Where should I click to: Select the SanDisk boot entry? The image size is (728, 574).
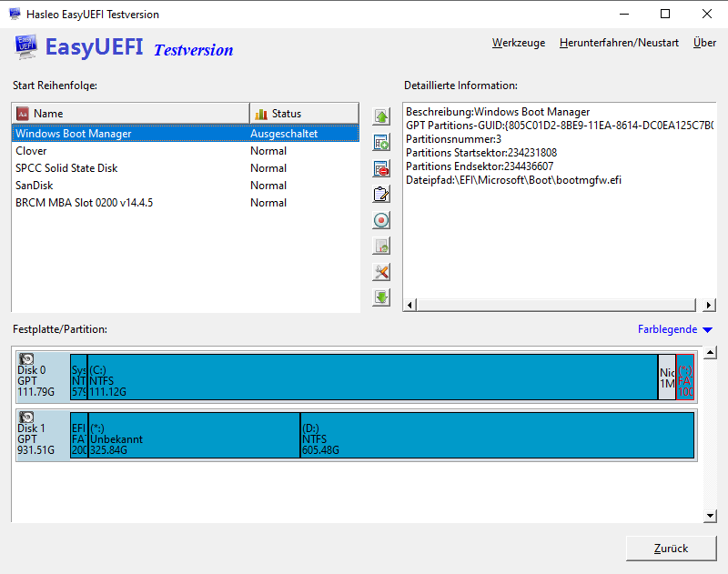click(186, 186)
